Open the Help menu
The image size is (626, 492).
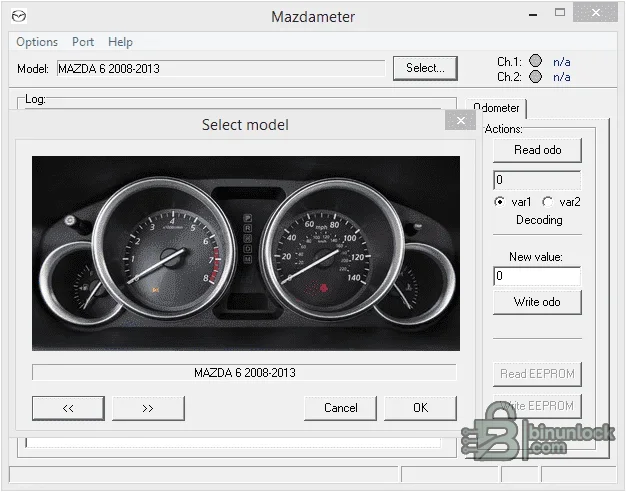tap(120, 42)
